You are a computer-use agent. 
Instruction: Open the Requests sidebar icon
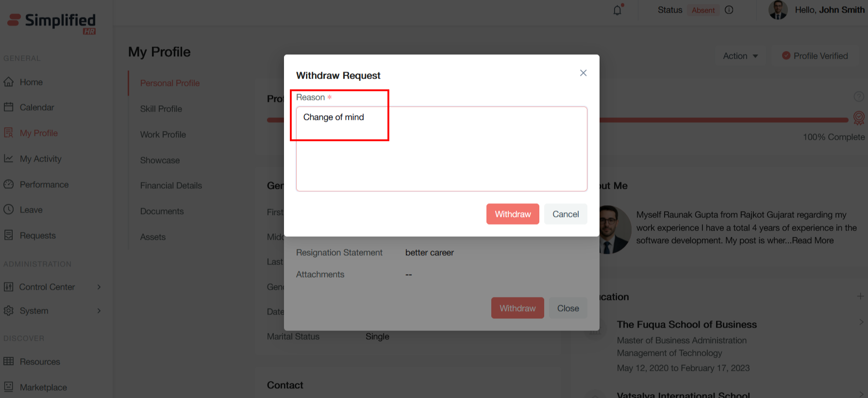coord(9,235)
